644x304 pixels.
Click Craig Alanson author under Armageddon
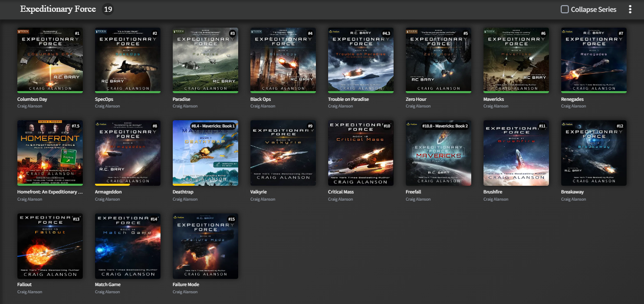(x=107, y=199)
